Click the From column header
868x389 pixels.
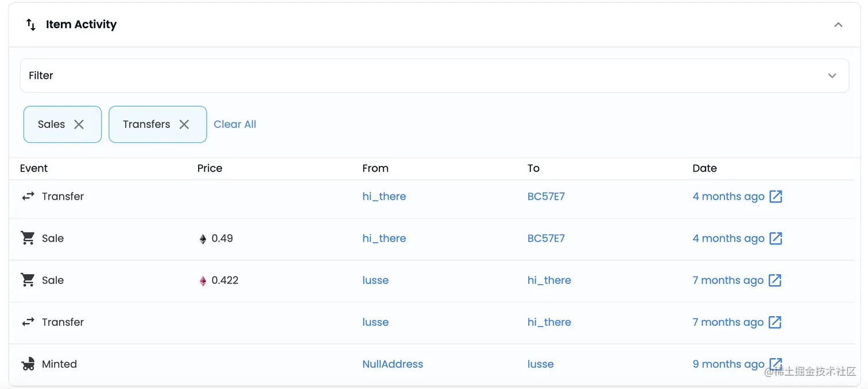(x=375, y=168)
